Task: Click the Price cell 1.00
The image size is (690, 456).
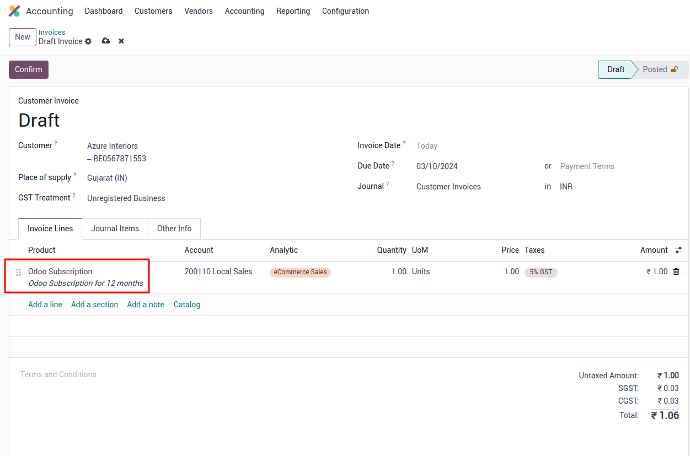Action: click(511, 272)
